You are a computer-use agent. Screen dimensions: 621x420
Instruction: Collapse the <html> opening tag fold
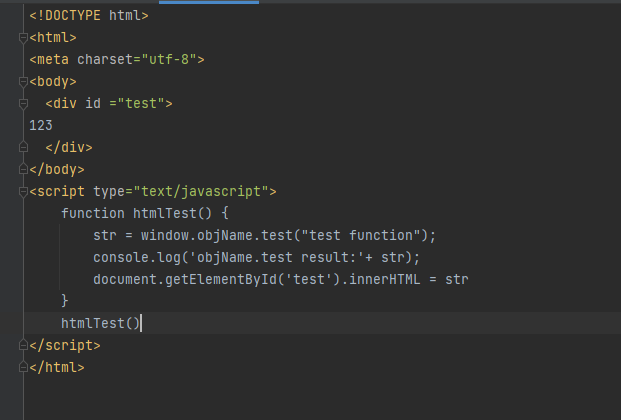coord(23,38)
